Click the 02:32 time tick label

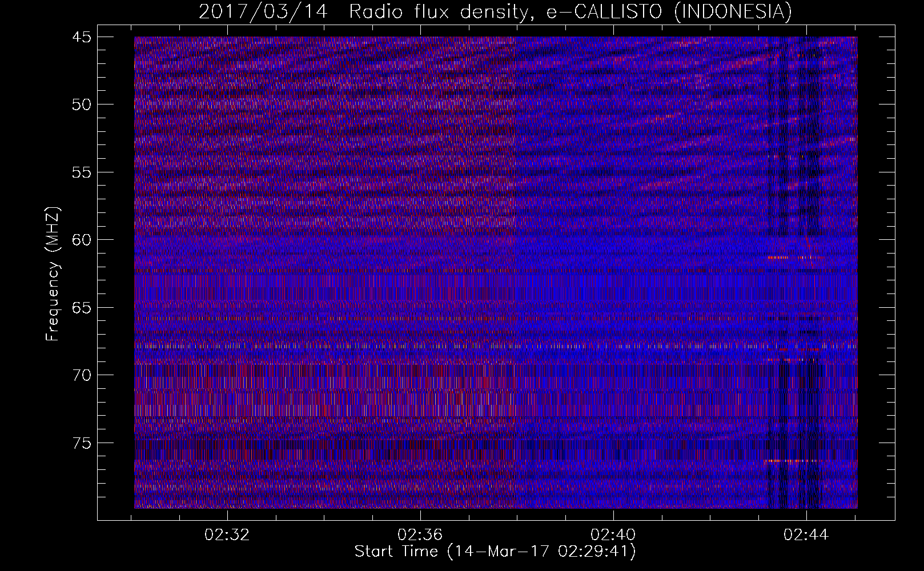tap(228, 535)
